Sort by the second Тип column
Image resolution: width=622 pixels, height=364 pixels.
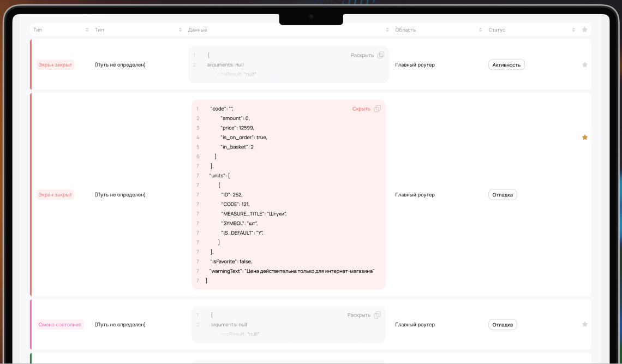[x=180, y=30]
